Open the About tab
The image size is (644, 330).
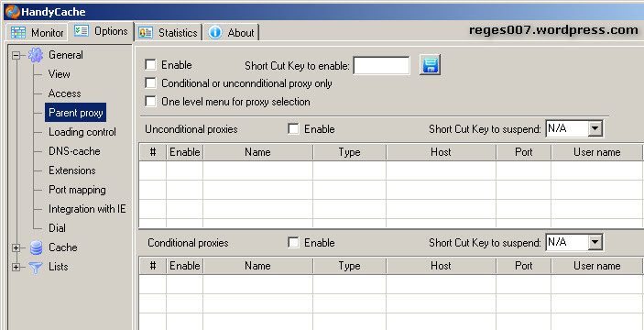point(231,32)
